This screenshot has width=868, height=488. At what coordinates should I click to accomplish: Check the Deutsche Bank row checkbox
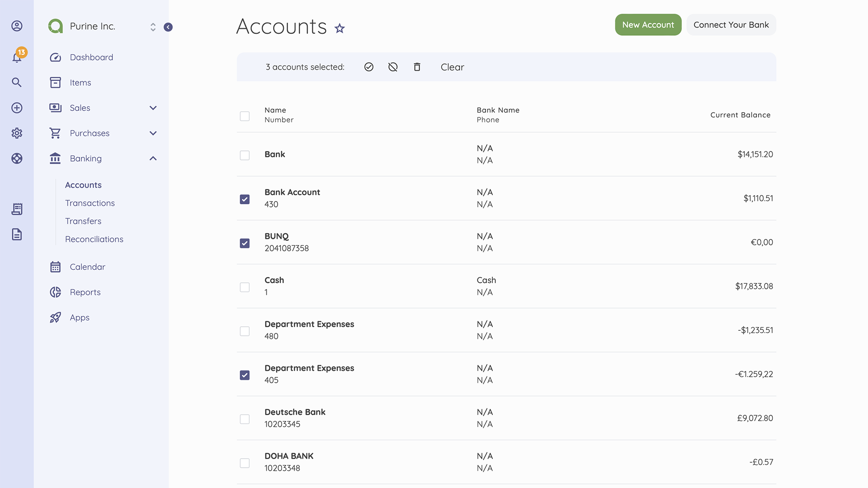coord(245,419)
